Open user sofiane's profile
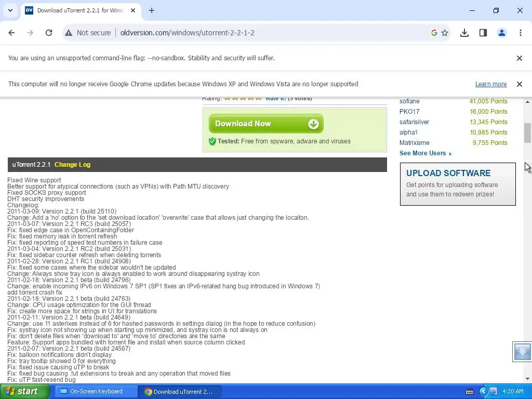This screenshot has width=532, height=399. point(409,101)
